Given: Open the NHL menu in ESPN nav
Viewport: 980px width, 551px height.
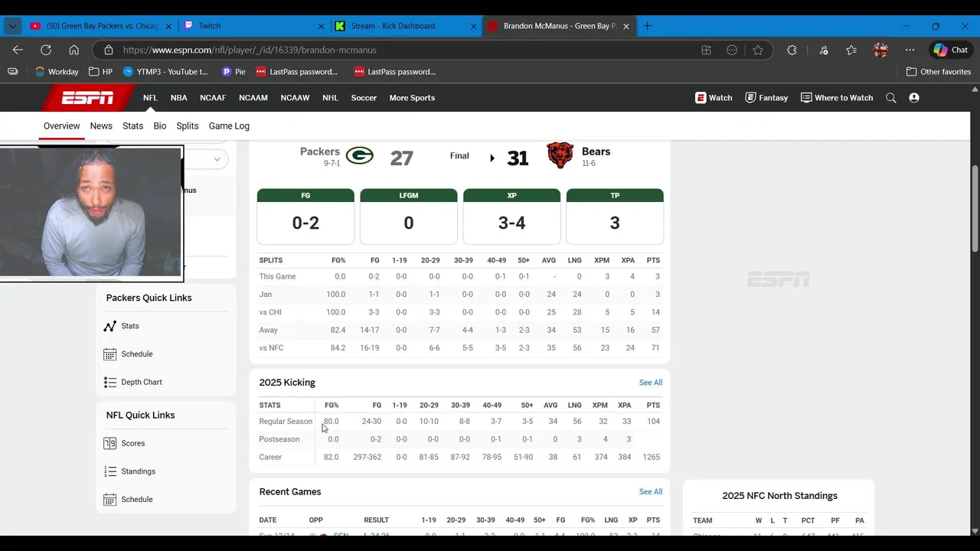Looking at the screenshot, I should coord(330,98).
